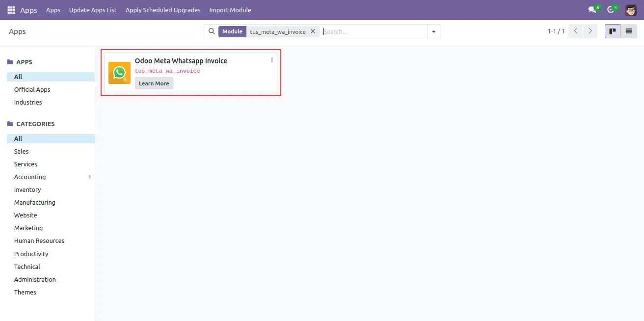Click the CATEGORIES section folder icon

[10, 124]
